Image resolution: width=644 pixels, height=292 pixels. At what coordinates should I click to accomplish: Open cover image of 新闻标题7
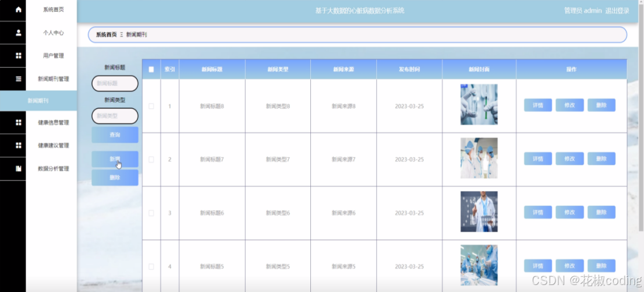coord(479,158)
